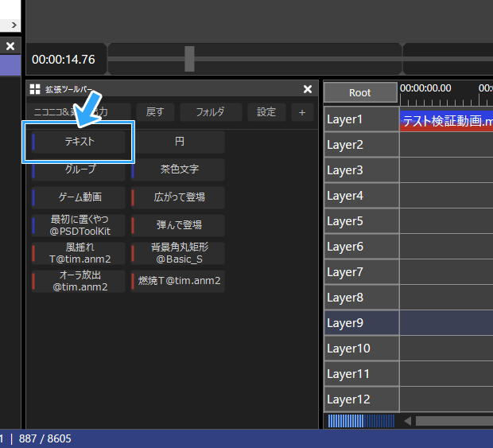
Task: Click the timeline zoom level bar
Action: point(361,421)
